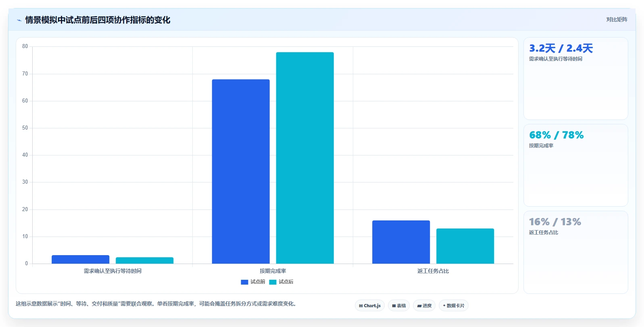The width and height of the screenshot is (644, 327).
Task: Select the 进度 chip
Action: [x=424, y=306]
